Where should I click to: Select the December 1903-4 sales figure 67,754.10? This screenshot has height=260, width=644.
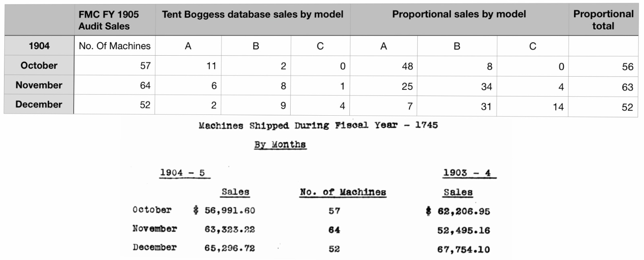tap(463, 250)
